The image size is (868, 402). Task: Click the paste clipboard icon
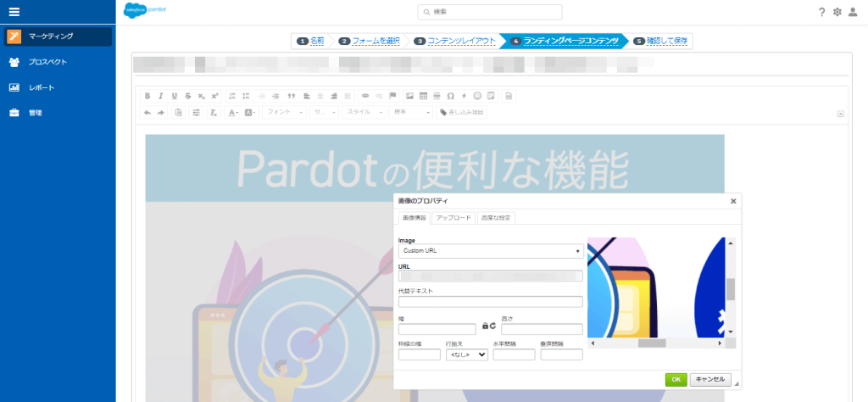pos(179,113)
